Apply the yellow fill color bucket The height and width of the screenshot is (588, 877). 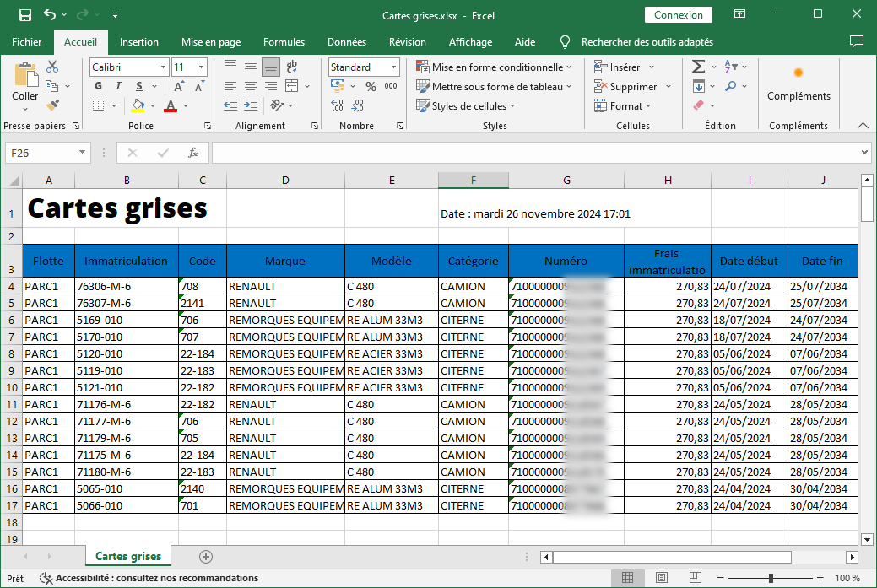pyautogui.click(x=138, y=105)
